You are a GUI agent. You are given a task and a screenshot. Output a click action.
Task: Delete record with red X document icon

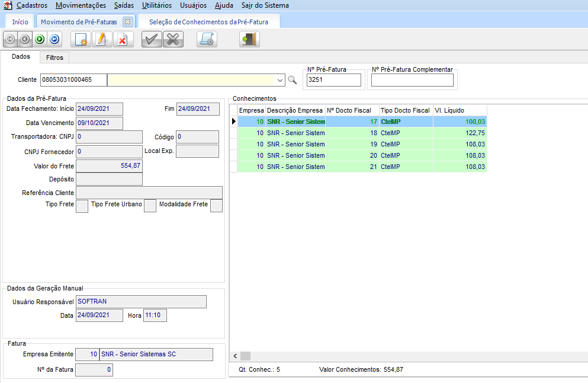(x=123, y=40)
